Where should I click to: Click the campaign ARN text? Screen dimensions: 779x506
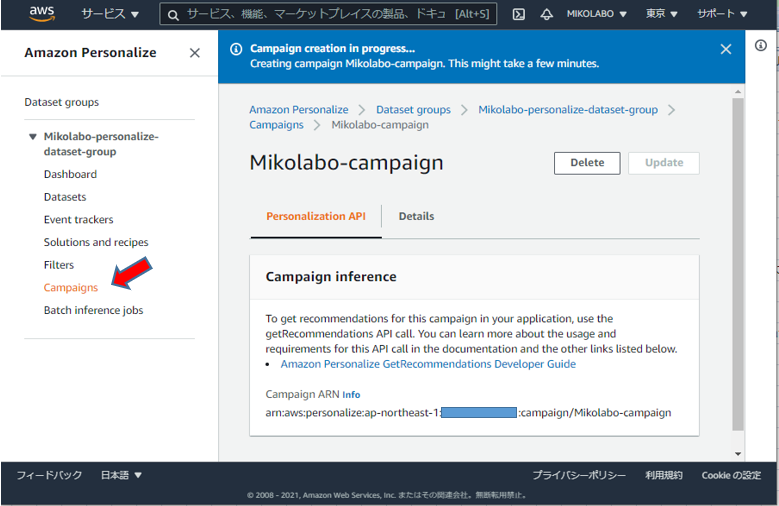coord(468,413)
